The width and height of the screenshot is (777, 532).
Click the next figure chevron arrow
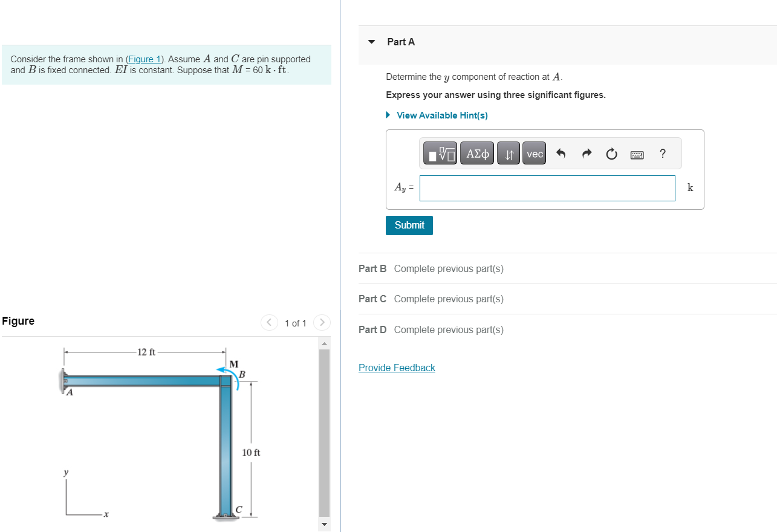click(322, 322)
